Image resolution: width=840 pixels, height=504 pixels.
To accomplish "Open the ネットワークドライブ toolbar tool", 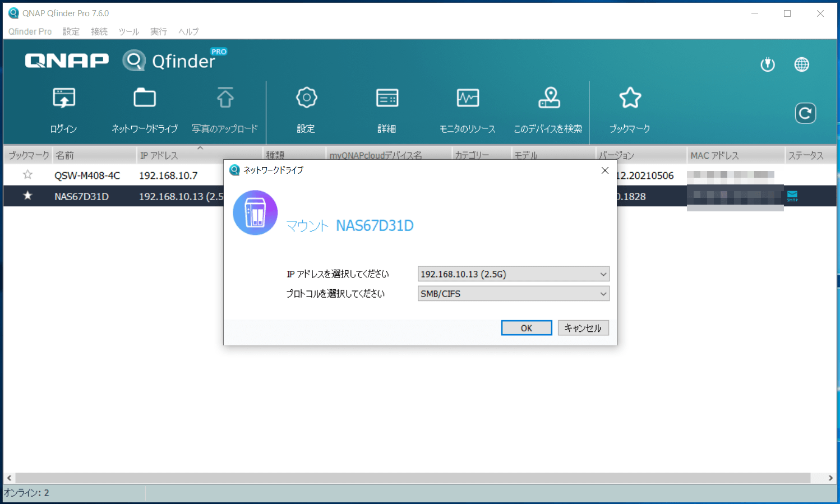I will 145,98.
